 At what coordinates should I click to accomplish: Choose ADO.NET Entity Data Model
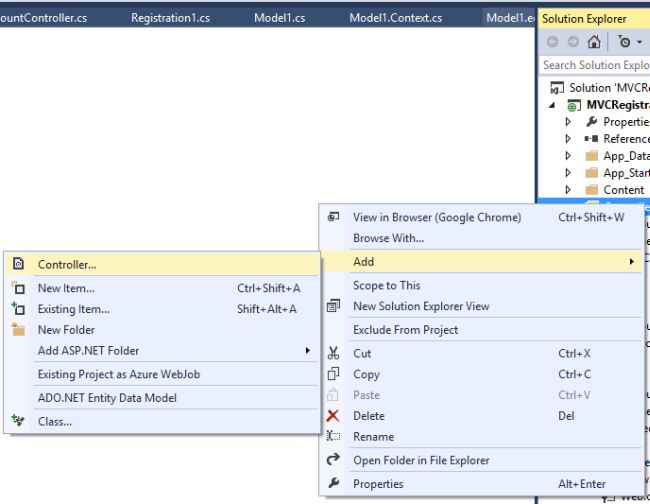click(107, 398)
